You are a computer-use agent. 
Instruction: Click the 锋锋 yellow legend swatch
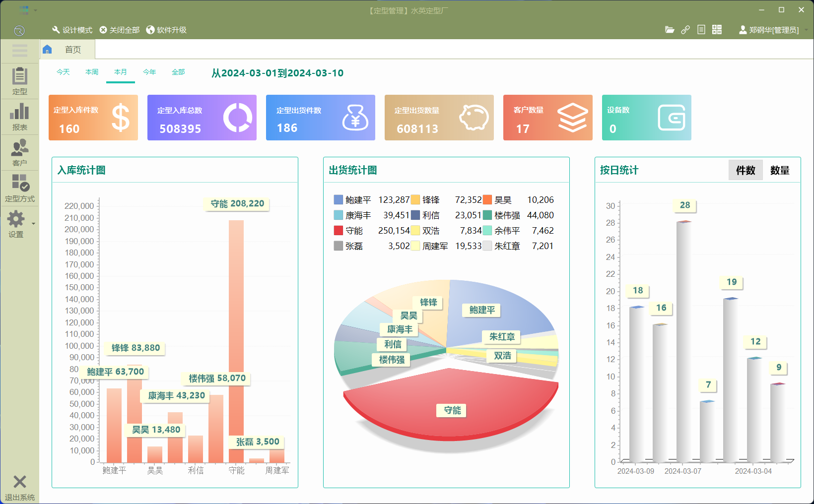click(x=415, y=199)
